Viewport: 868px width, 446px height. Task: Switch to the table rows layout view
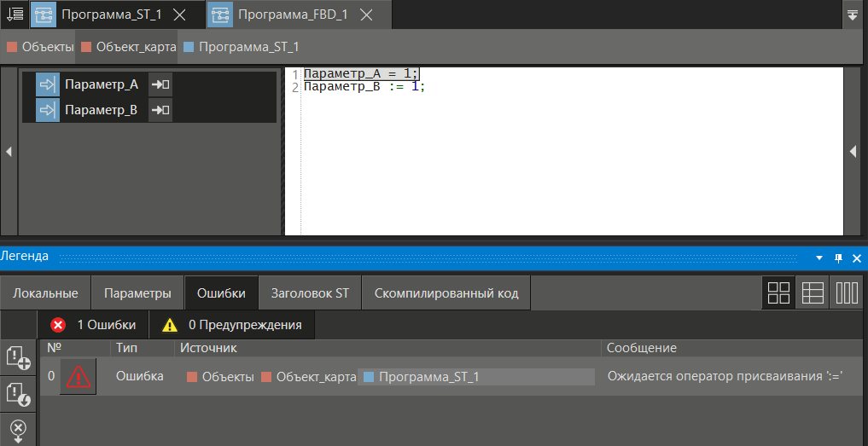[x=813, y=293]
